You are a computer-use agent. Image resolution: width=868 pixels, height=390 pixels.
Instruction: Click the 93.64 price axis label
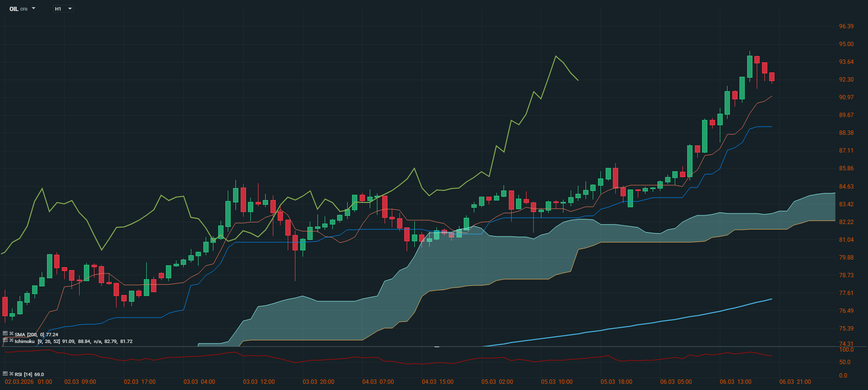pyautogui.click(x=846, y=62)
